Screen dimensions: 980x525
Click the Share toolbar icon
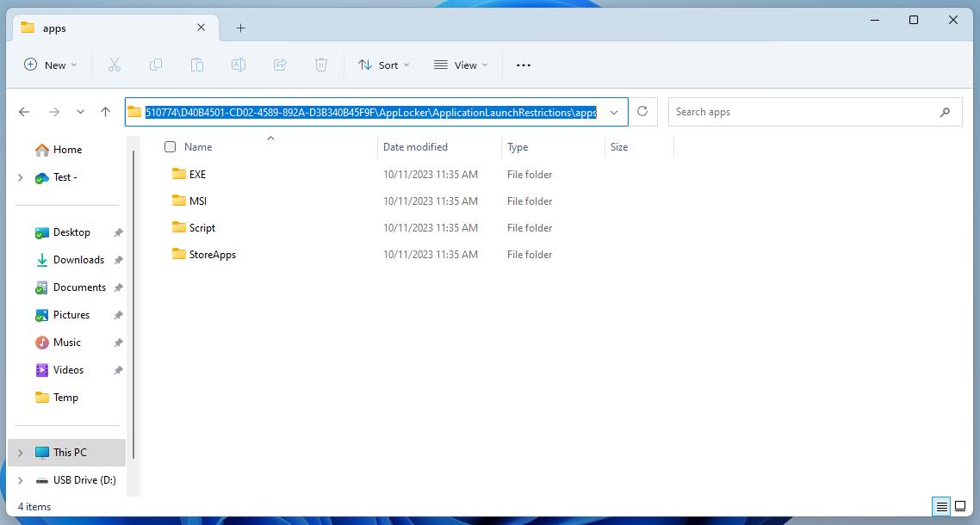click(280, 65)
